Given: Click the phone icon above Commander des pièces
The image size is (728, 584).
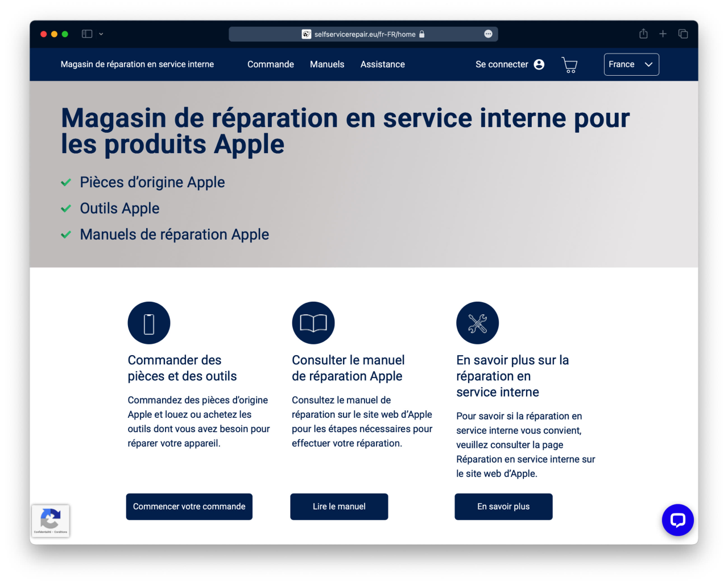Looking at the screenshot, I should 149,323.
